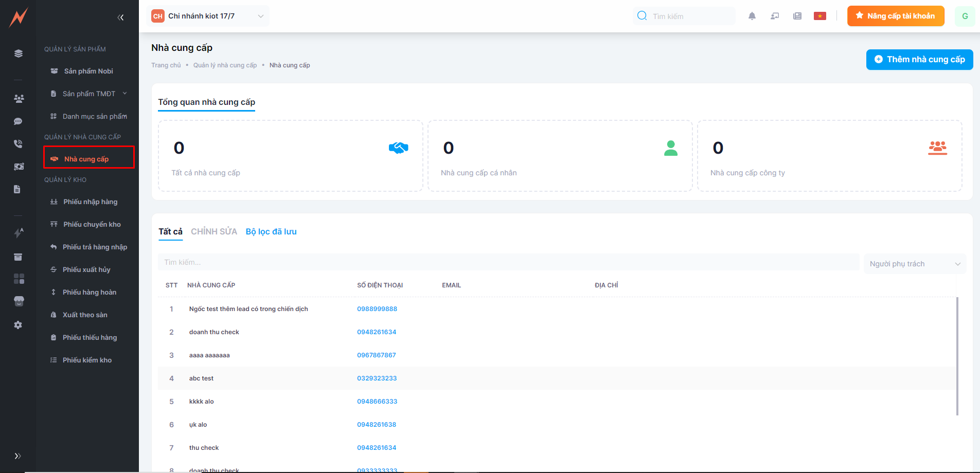Click the supplier search input field

pyautogui.click(x=508, y=262)
